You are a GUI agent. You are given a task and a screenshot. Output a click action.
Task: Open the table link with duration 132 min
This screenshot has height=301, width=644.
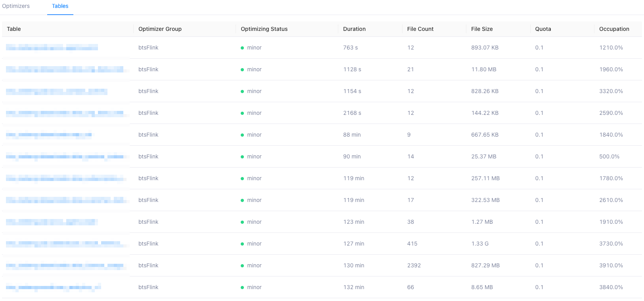click(x=54, y=287)
